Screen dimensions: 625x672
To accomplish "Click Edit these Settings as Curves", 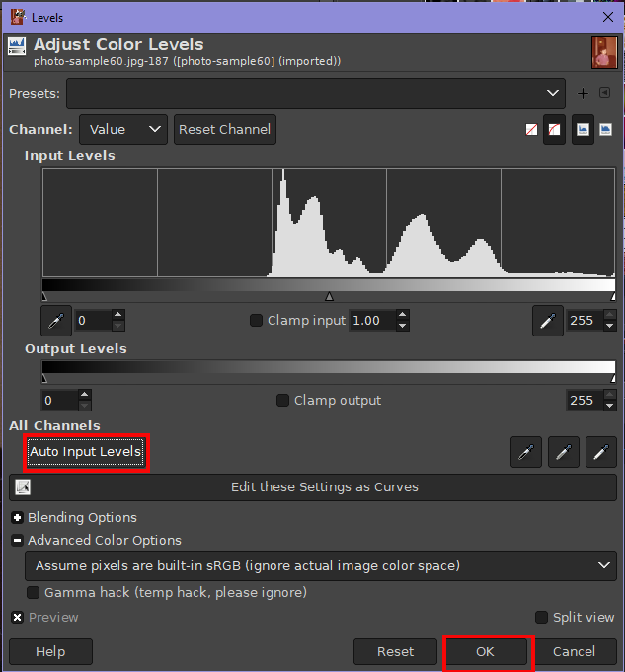I will tap(313, 487).
